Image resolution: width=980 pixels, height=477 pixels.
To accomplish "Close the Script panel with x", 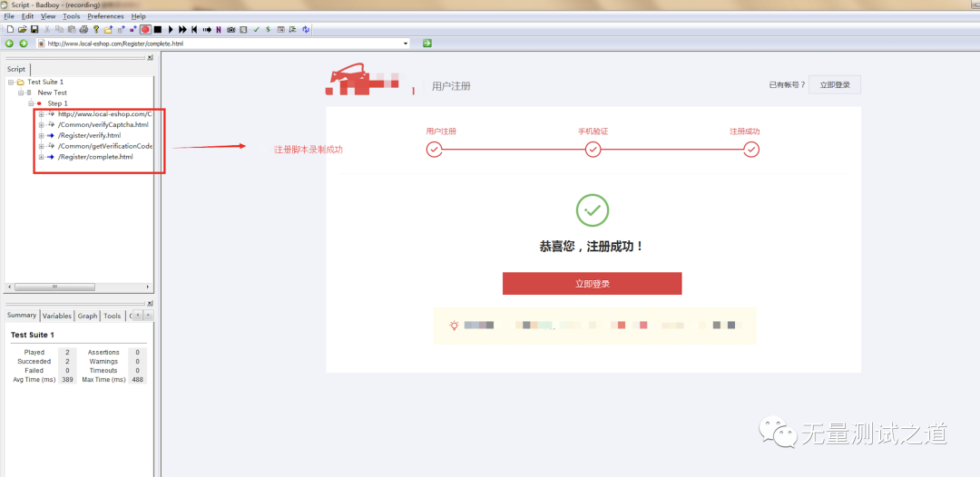I will (150, 58).
